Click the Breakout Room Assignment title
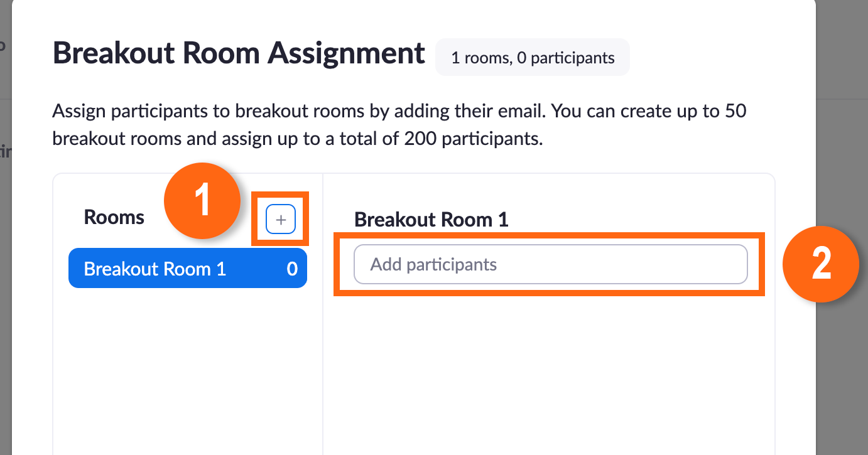 [x=239, y=53]
